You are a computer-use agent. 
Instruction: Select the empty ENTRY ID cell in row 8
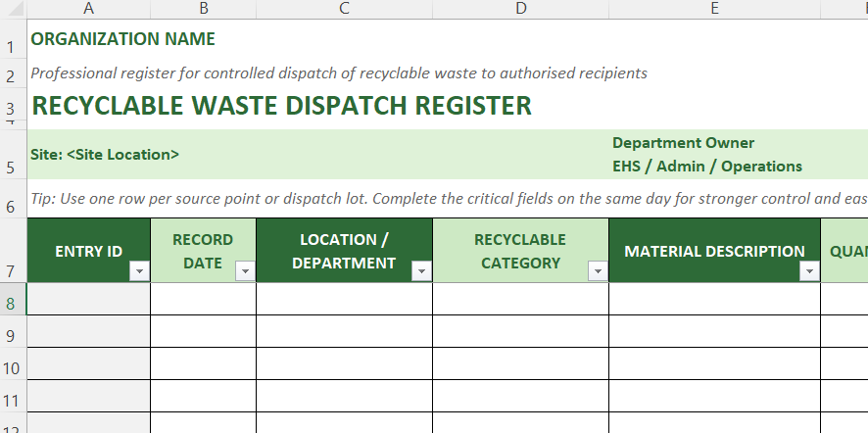(89, 299)
